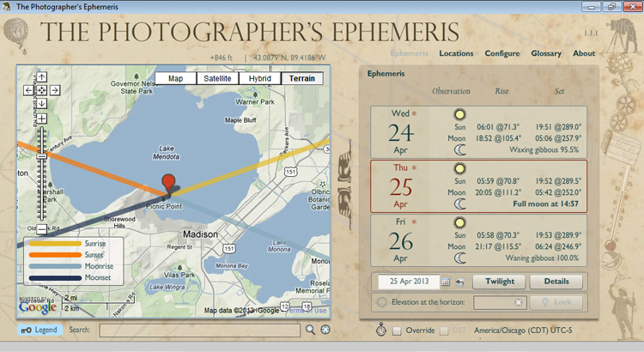Open the Glossary tab
The height and width of the screenshot is (352, 644).
click(546, 53)
